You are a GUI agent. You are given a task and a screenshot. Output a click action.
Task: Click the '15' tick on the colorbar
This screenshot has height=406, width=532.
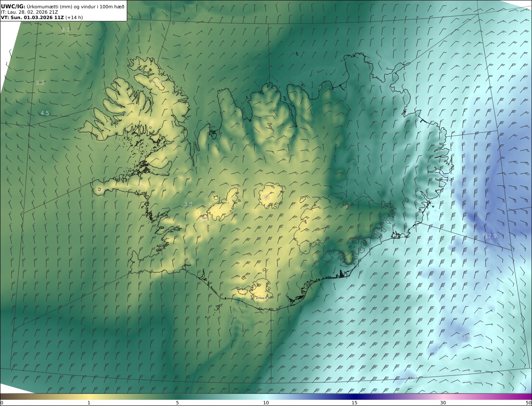(355, 403)
